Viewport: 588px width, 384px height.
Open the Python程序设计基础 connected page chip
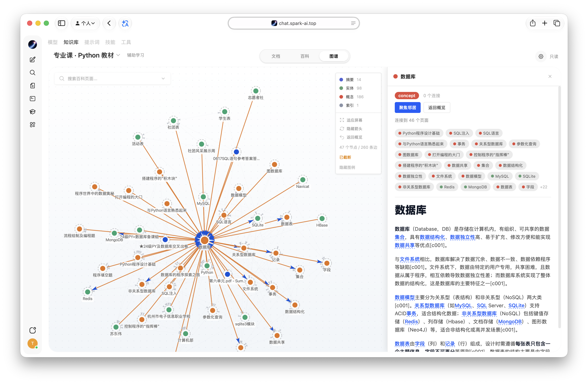pos(419,133)
